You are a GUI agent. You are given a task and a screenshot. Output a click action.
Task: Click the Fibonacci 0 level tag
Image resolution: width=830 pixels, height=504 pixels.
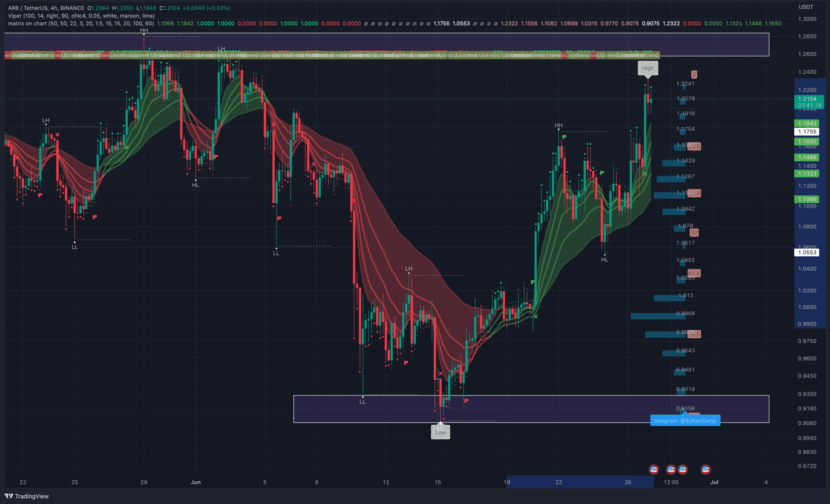pyautogui.click(x=694, y=75)
